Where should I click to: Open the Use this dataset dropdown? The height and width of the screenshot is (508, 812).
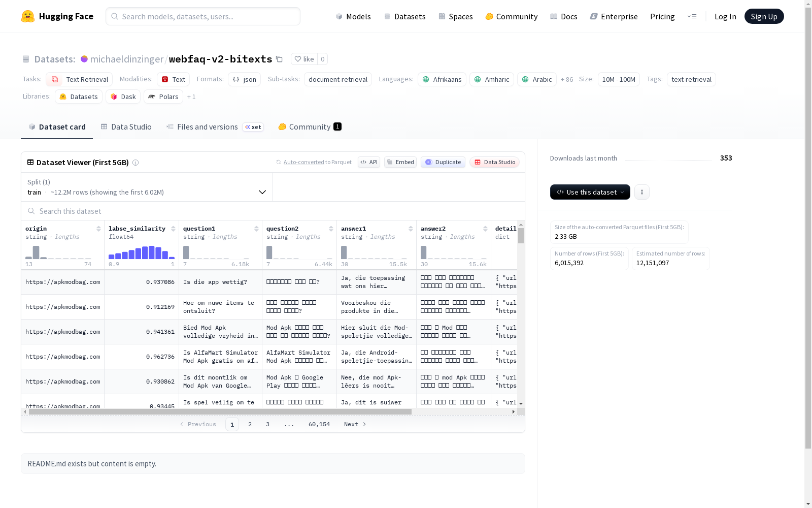(x=590, y=192)
